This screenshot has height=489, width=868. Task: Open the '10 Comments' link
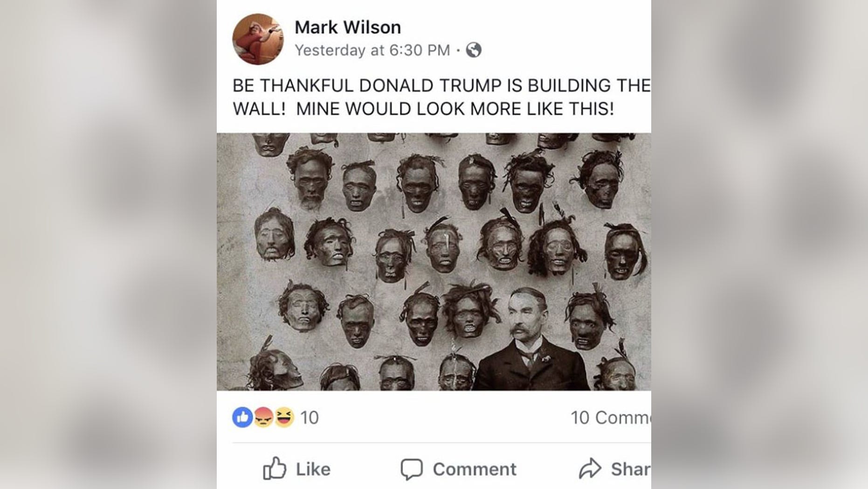click(x=611, y=418)
